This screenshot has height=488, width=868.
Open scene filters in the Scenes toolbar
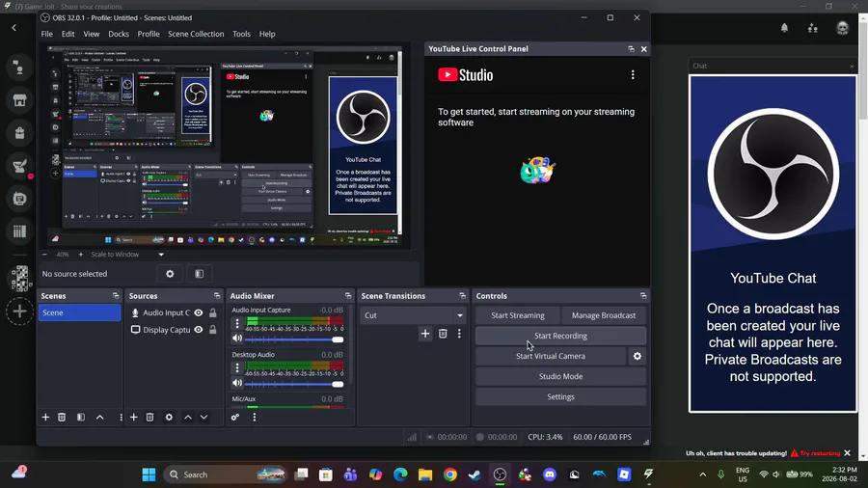coord(81,418)
